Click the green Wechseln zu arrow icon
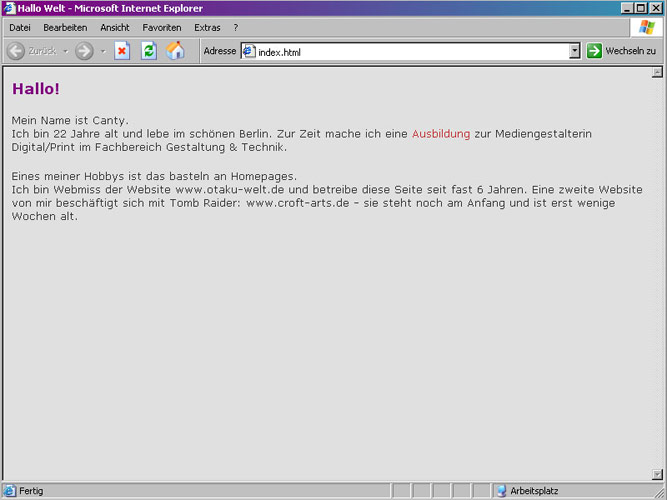Screen dimensions: 667x500 pos(594,51)
